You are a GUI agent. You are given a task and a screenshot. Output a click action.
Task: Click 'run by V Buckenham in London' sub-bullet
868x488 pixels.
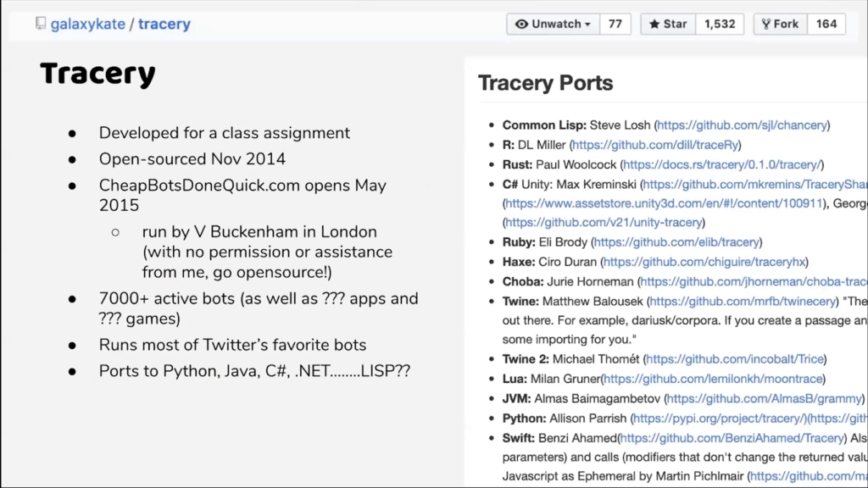tap(259, 232)
